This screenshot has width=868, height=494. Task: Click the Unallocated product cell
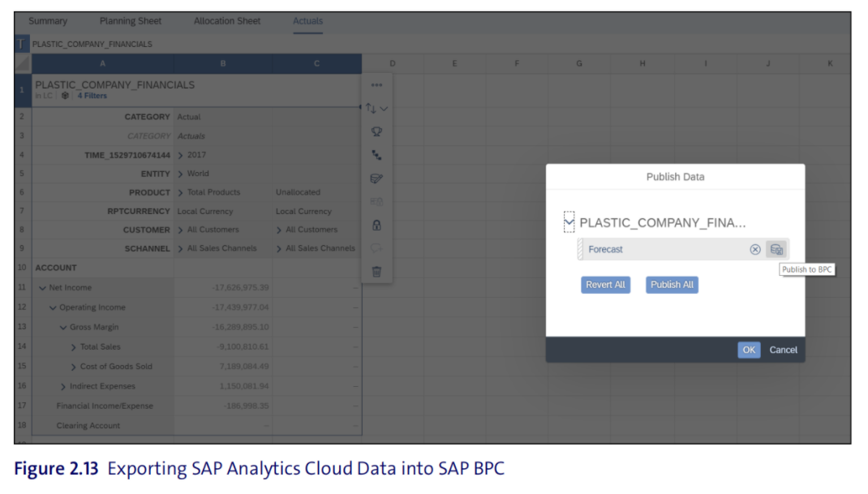[298, 192]
